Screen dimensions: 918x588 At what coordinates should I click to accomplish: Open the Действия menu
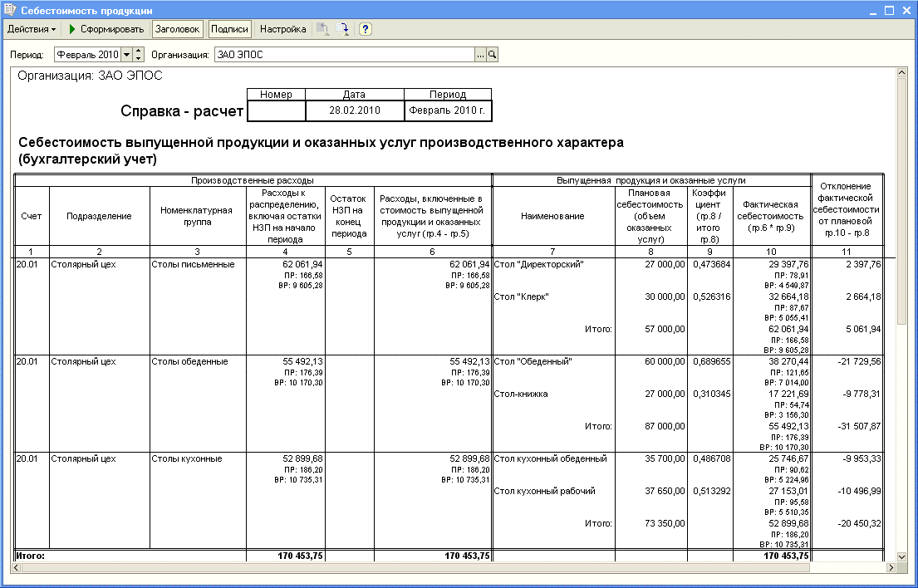tap(32, 29)
